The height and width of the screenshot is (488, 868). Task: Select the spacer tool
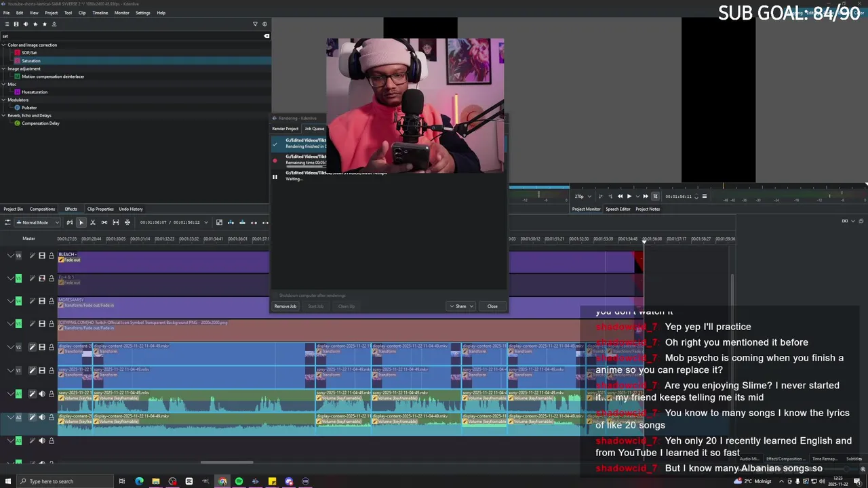coord(104,222)
